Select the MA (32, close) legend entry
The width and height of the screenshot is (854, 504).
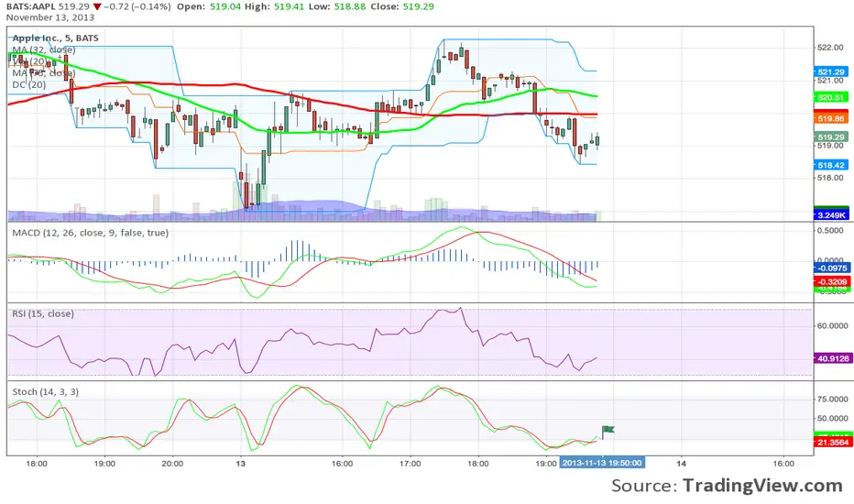(44, 49)
